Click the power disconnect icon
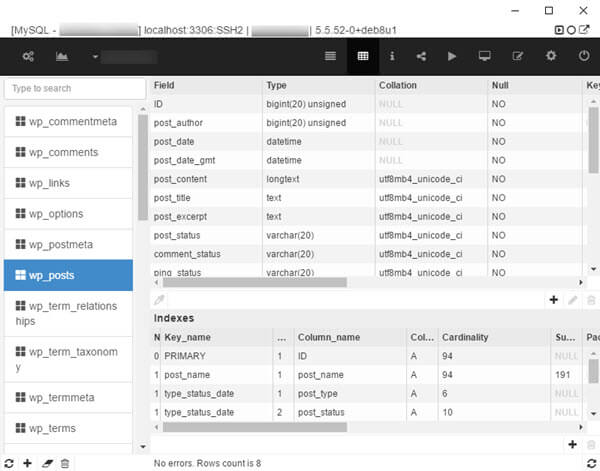Screen dimensions: 600x471 (x=584, y=56)
